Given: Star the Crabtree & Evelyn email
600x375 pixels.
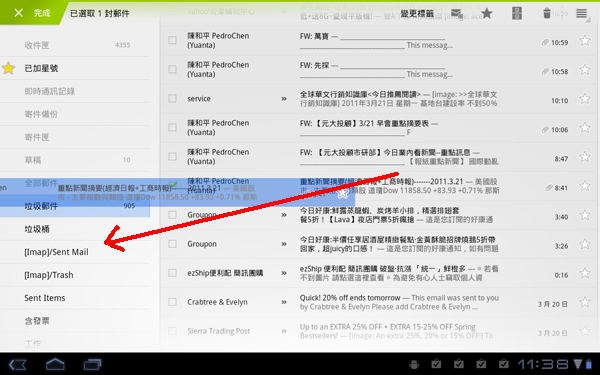Looking at the screenshot, I should point(584,302).
